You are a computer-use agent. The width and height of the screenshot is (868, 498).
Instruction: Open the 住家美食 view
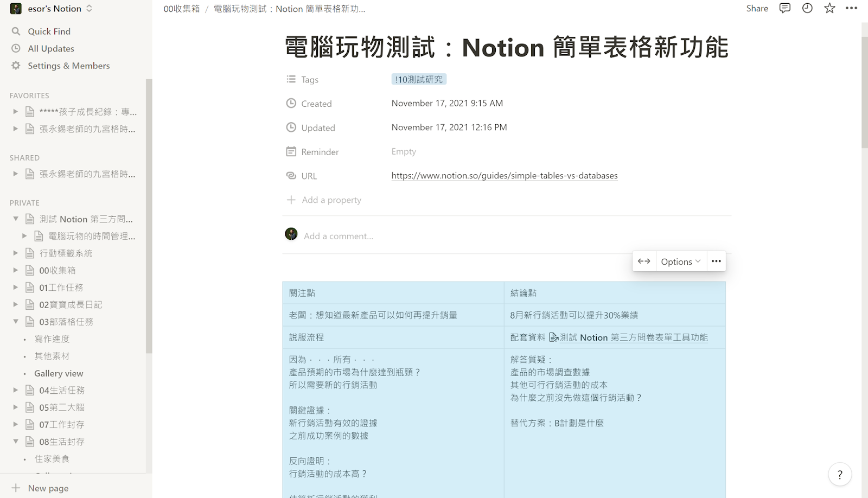52,459
